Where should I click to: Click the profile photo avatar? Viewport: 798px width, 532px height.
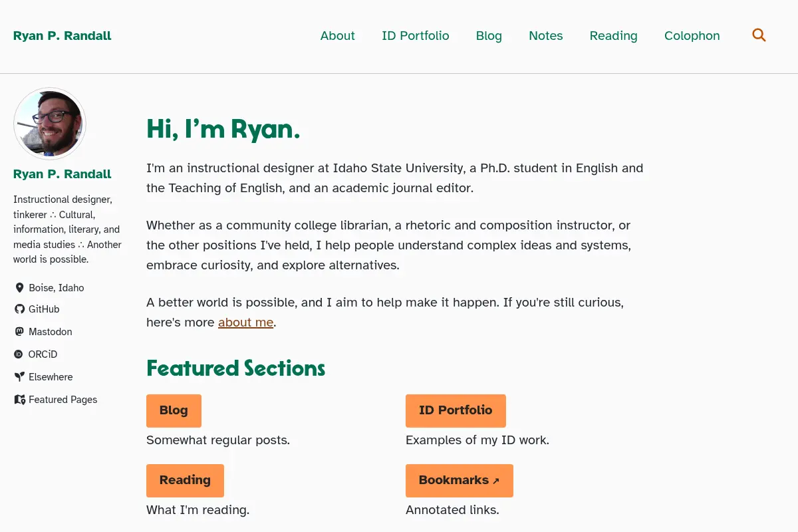pyautogui.click(x=50, y=124)
